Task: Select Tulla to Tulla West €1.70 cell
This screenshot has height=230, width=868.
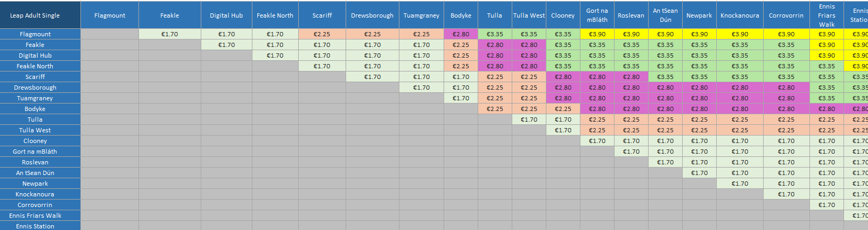Action: click(529, 120)
